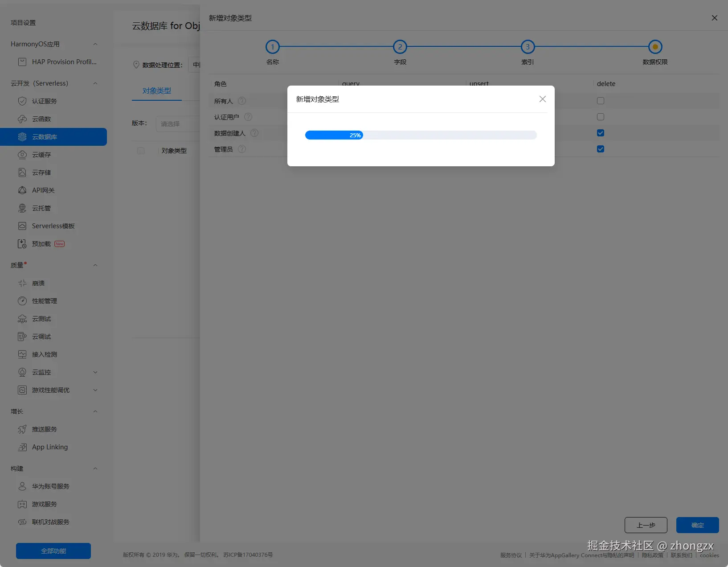The image size is (728, 567).
Task: Click the 全部功能 button
Action: coord(53,551)
